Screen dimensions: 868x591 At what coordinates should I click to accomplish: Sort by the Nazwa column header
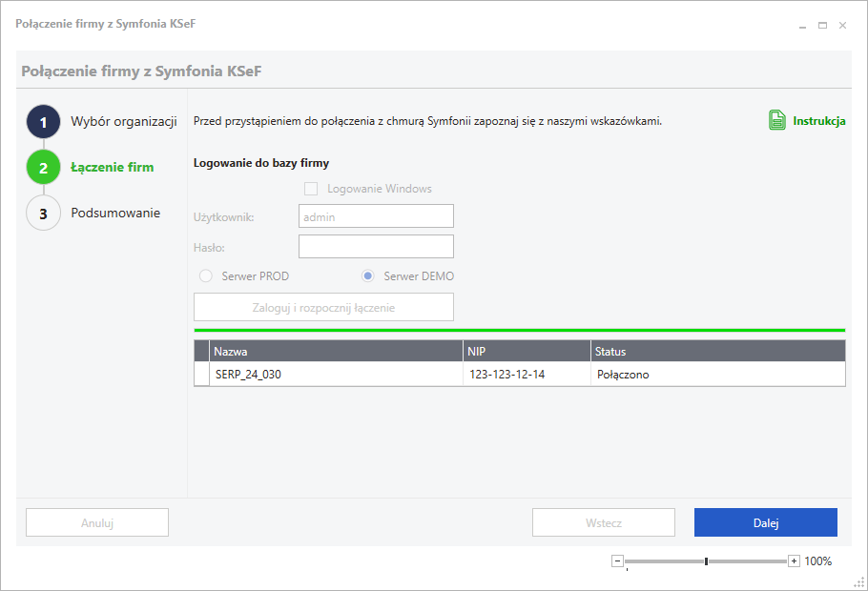pyautogui.click(x=336, y=352)
